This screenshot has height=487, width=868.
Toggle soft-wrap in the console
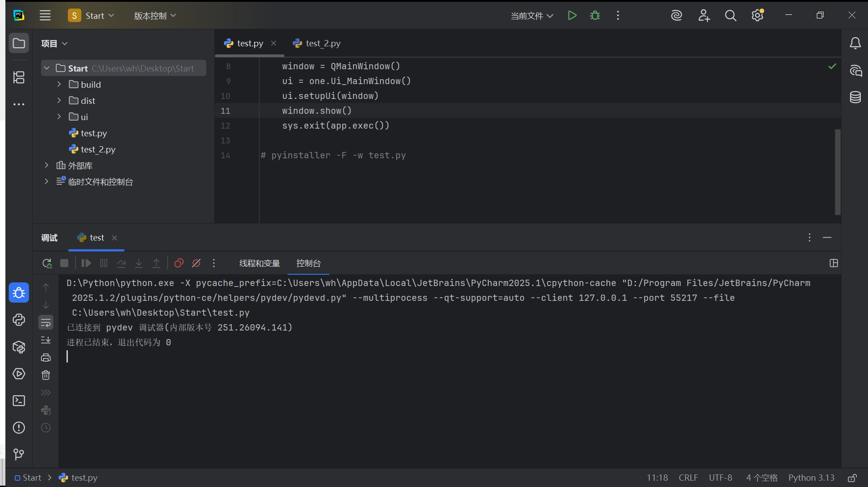coord(46,322)
